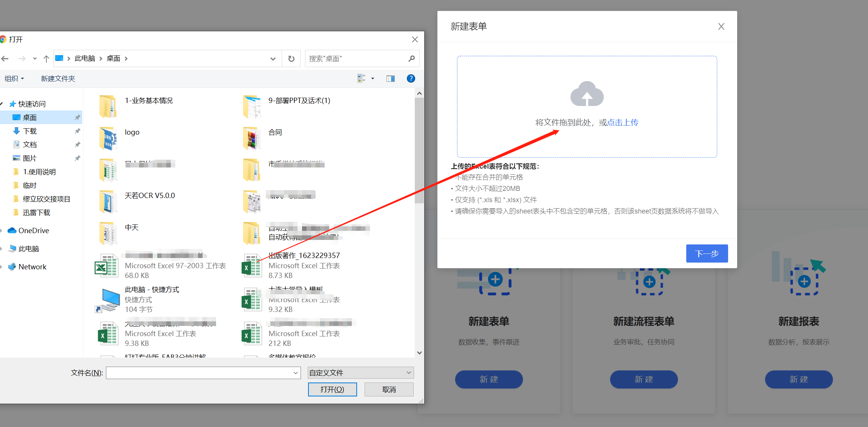Click the 下一步 button
Screen dimensions: 868x427
pyautogui.click(x=707, y=253)
